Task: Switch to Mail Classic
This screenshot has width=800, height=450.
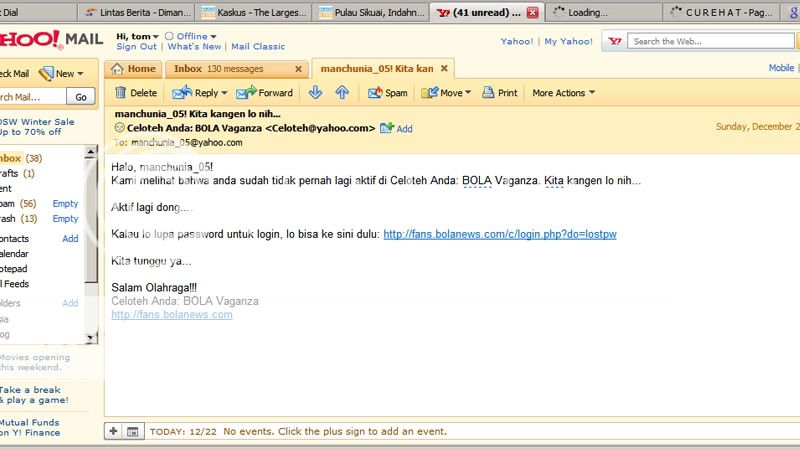Action: (x=258, y=46)
